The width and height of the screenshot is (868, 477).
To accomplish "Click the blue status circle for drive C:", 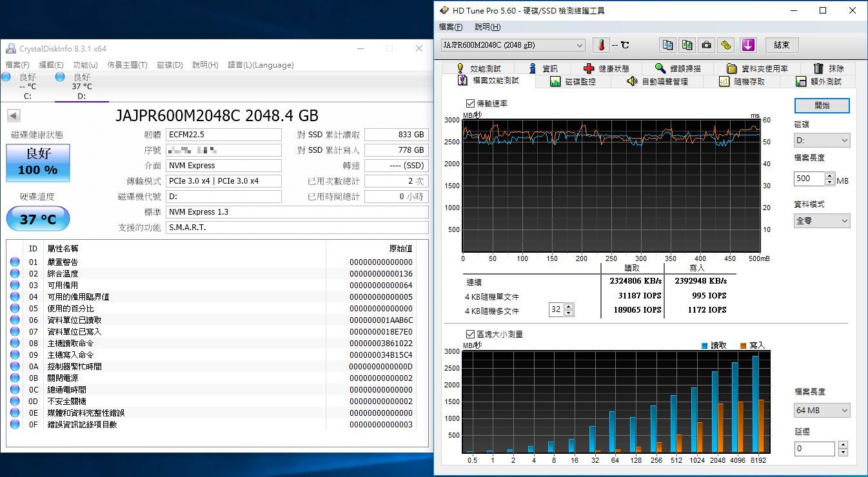I will point(6,77).
